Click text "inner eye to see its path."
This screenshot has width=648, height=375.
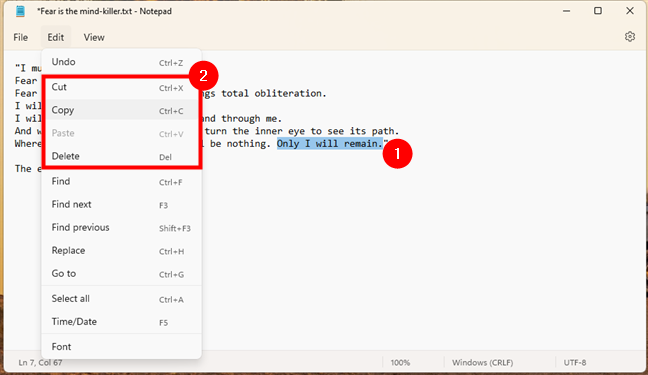pos(326,131)
